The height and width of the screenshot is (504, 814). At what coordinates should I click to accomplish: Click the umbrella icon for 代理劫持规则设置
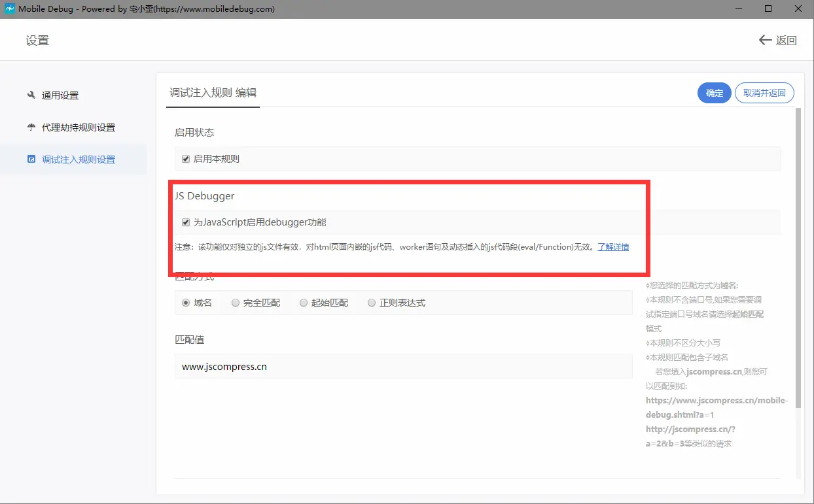pyautogui.click(x=31, y=127)
